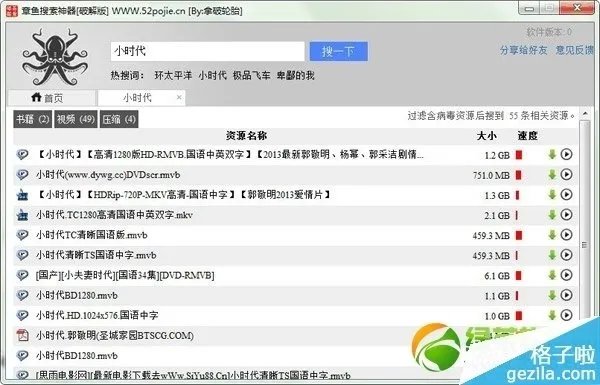Click file-type icon of 高清1280版HD-RMVB row
Viewport: 600px width, 385px height.
[x=23, y=155]
